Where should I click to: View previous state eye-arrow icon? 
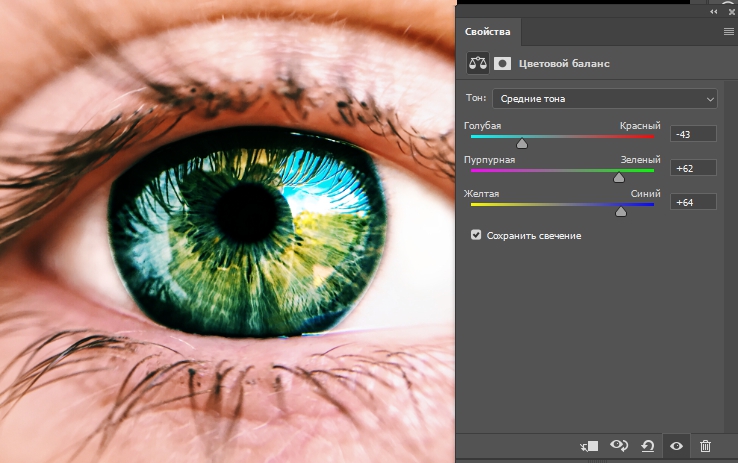619,445
